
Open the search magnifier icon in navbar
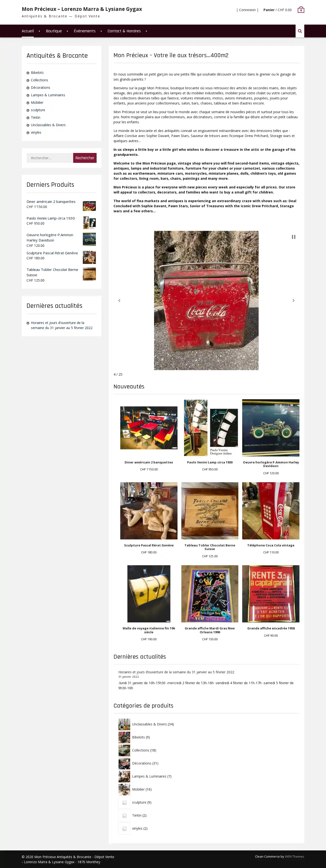[x=300, y=31]
